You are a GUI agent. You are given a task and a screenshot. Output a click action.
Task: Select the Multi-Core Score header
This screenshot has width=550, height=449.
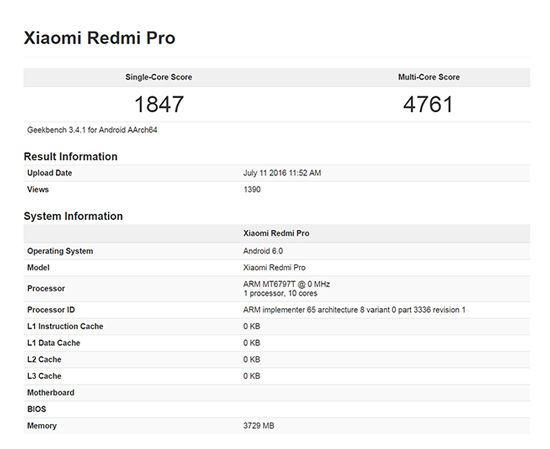tap(429, 77)
